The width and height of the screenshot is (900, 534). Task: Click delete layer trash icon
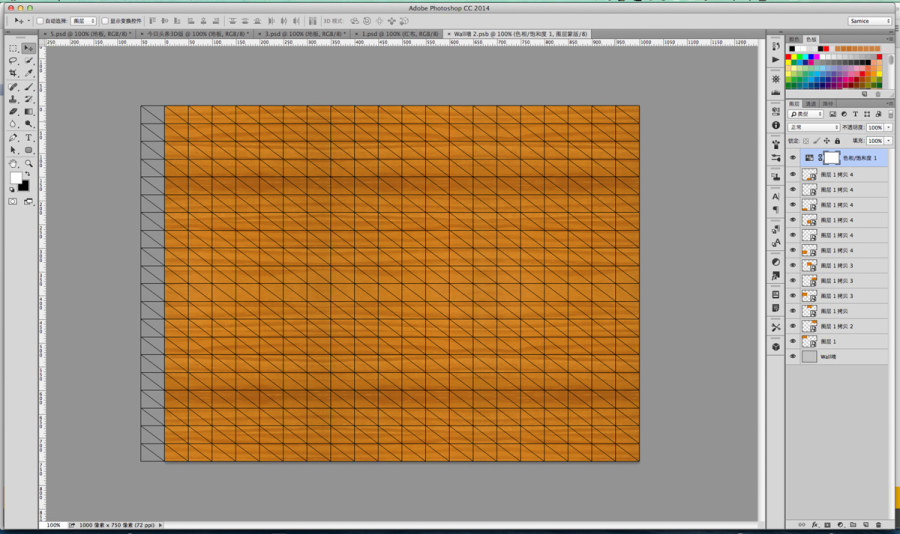[878, 525]
